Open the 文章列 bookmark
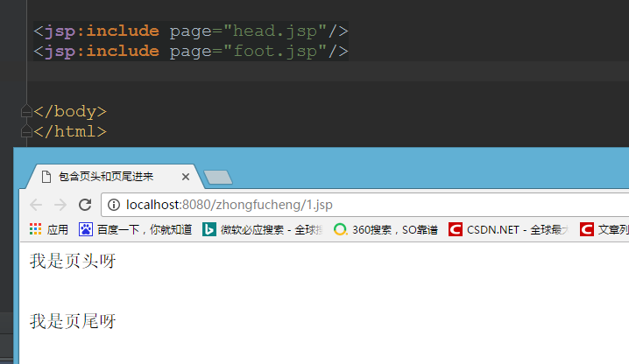The image size is (629, 364). click(604, 230)
